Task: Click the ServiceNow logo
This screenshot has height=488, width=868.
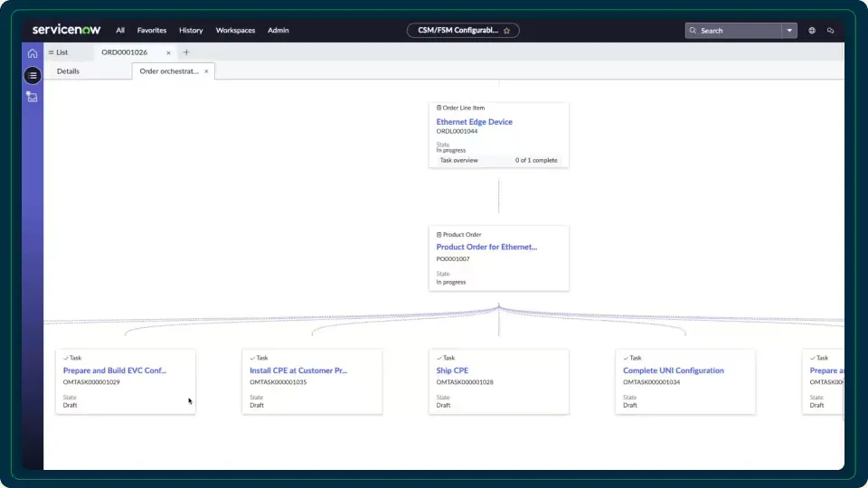Action: (66, 30)
